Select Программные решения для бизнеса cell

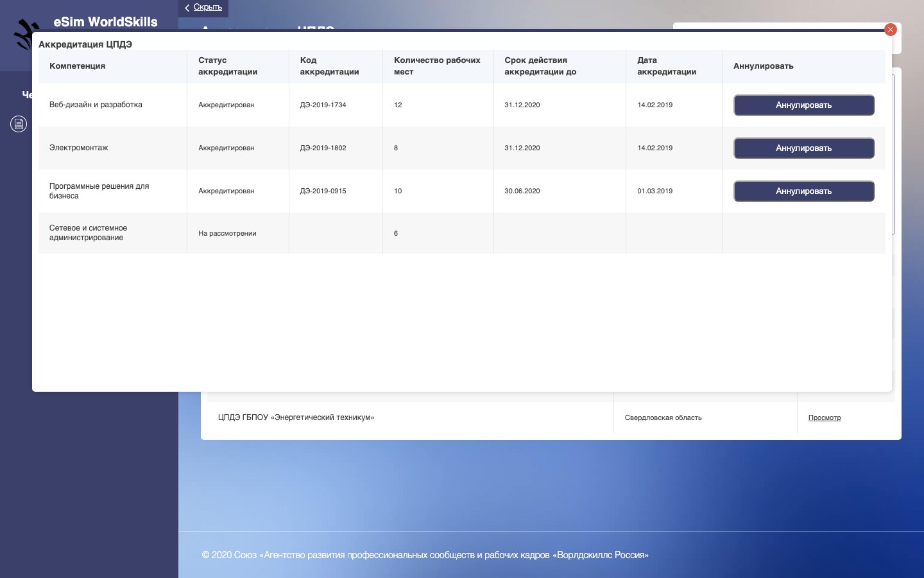[113, 191]
